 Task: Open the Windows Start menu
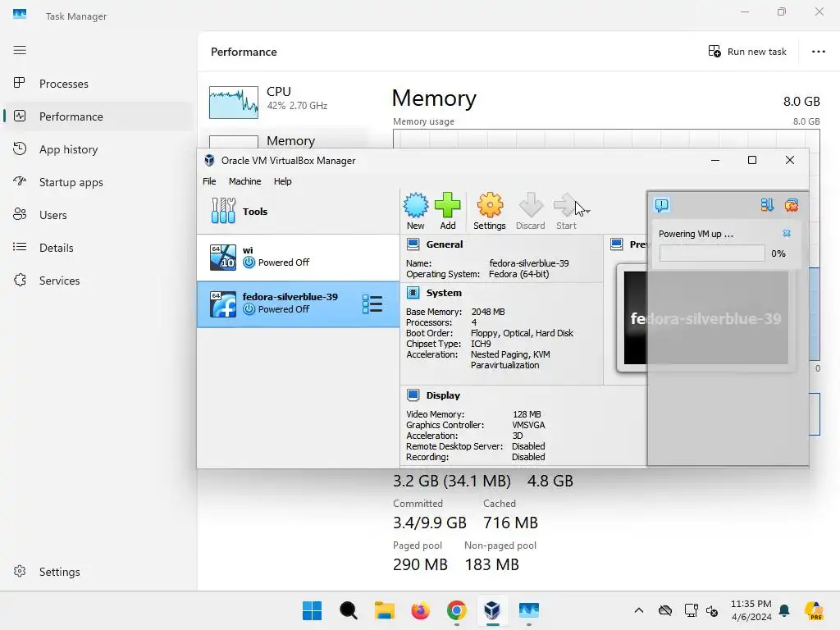pyautogui.click(x=312, y=610)
